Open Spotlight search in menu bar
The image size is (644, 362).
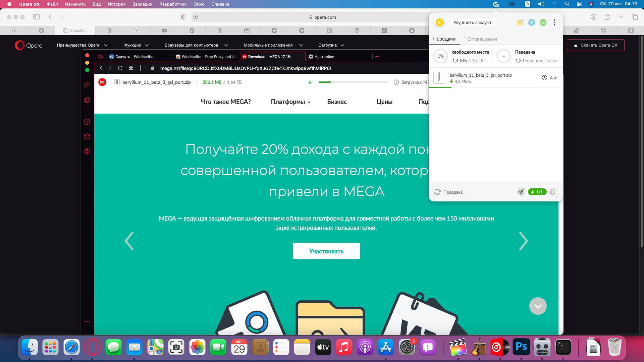567,4
